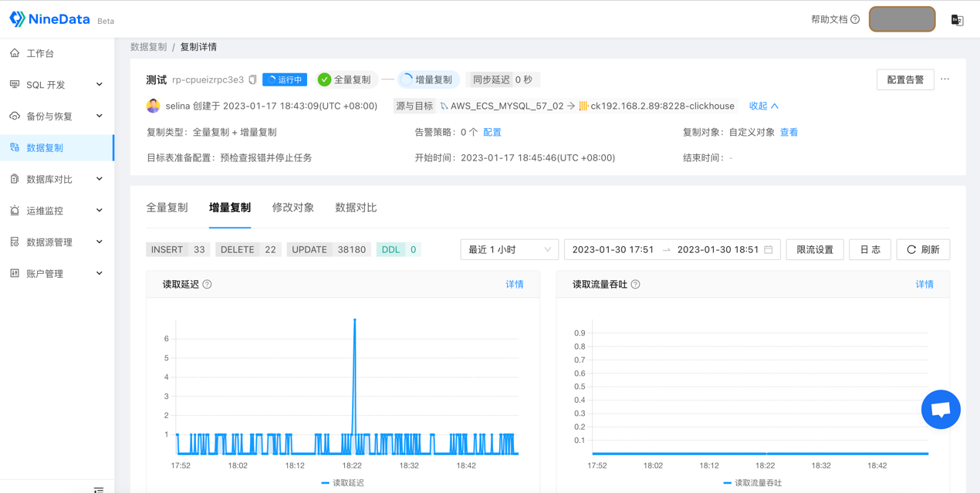This screenshot has width=980, height=493.
Task: Click the help question mark beside 帮助文档
Action: [x=855, y=19]
